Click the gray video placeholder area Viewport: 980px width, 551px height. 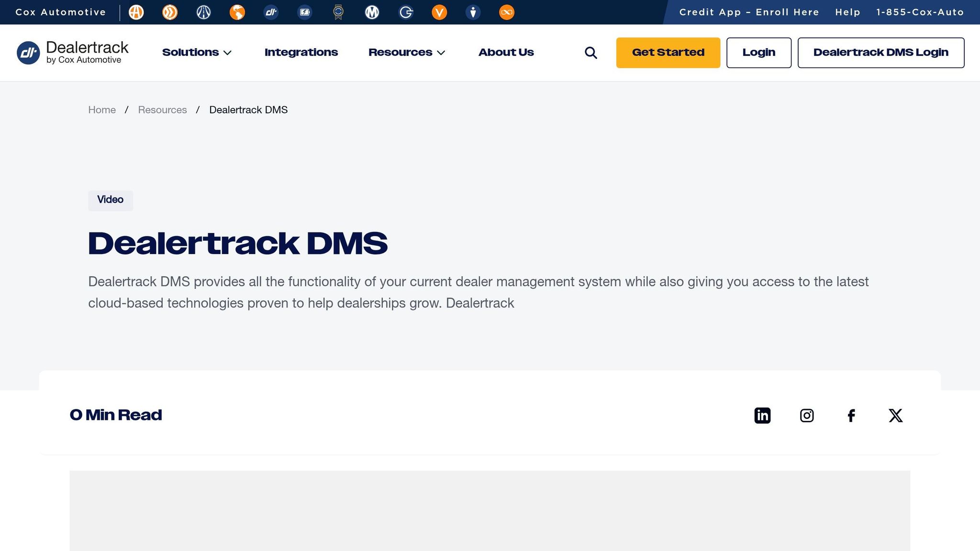(490, 511)
